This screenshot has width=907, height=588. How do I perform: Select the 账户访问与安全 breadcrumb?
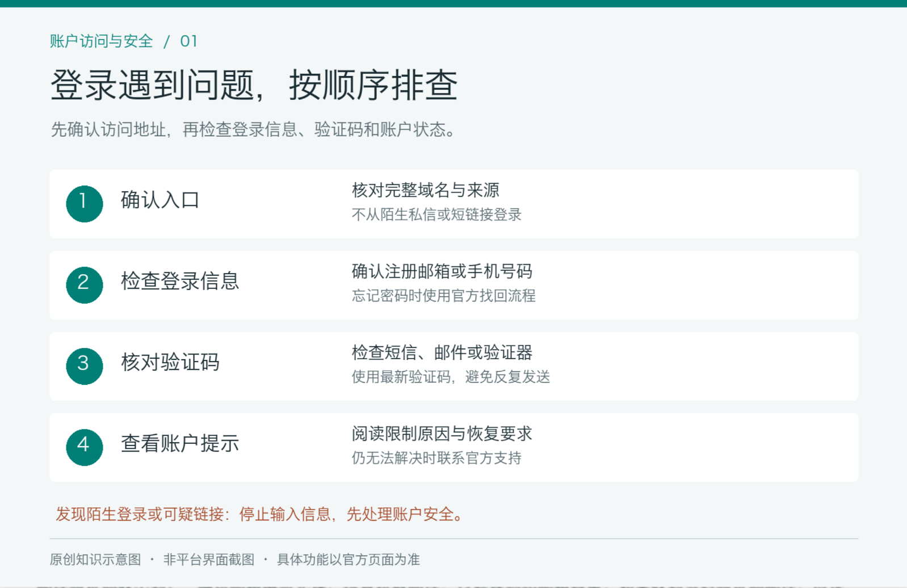click(x=102, y=41)
